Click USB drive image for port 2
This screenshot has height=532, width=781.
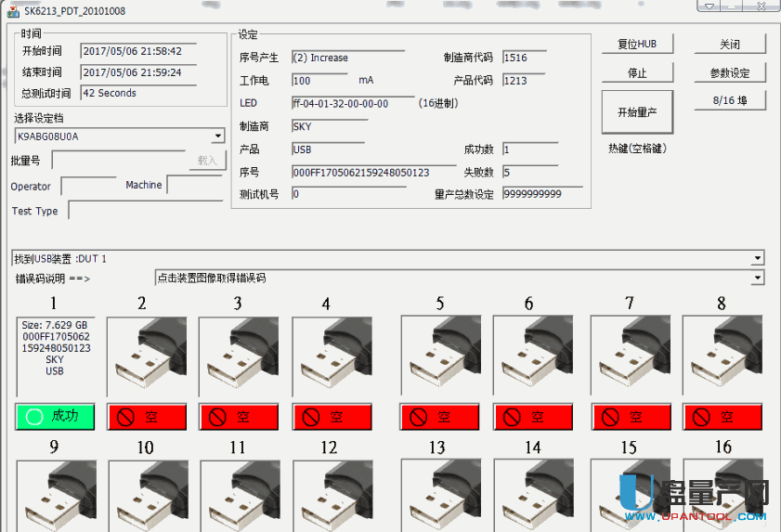[x=146, y=357]
